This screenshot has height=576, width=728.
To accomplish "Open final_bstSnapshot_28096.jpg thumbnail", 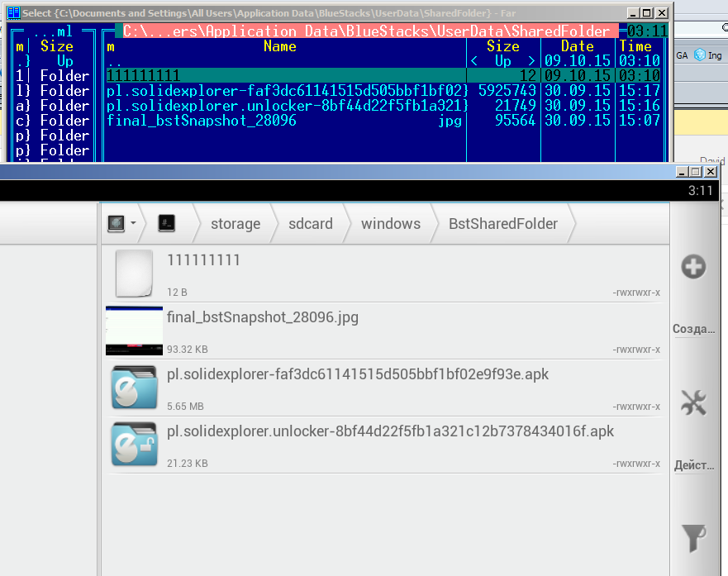I will click(134, 331).
